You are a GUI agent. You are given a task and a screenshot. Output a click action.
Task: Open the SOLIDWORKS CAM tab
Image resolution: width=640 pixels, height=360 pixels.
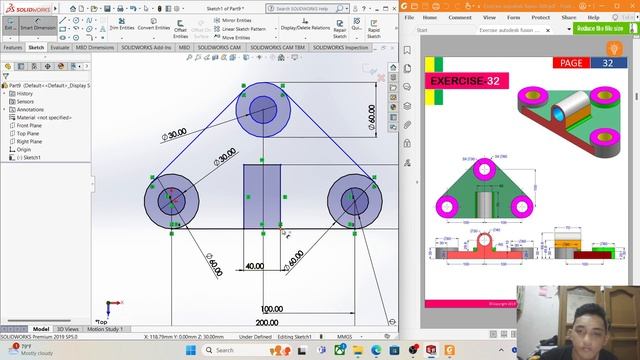point(219,47)
